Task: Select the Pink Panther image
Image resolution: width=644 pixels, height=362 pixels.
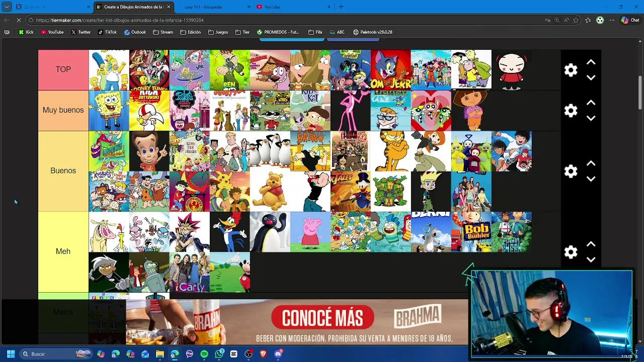Action: pyautogui.click(x=351, y=111)
